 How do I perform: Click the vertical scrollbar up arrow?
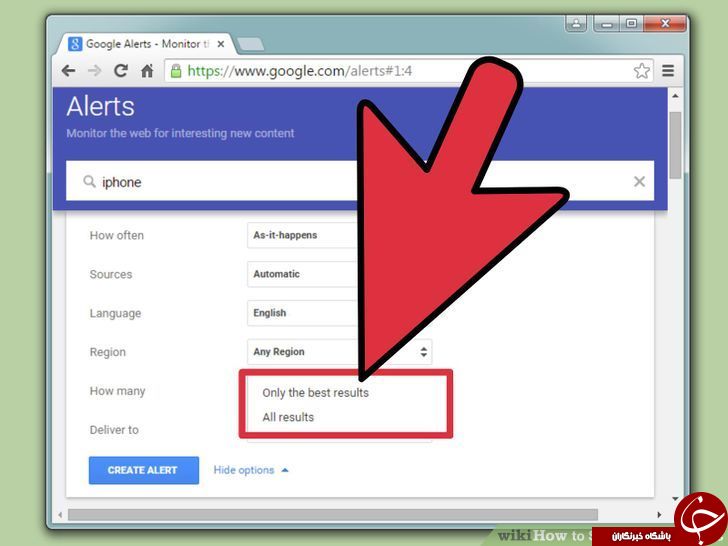676,96
